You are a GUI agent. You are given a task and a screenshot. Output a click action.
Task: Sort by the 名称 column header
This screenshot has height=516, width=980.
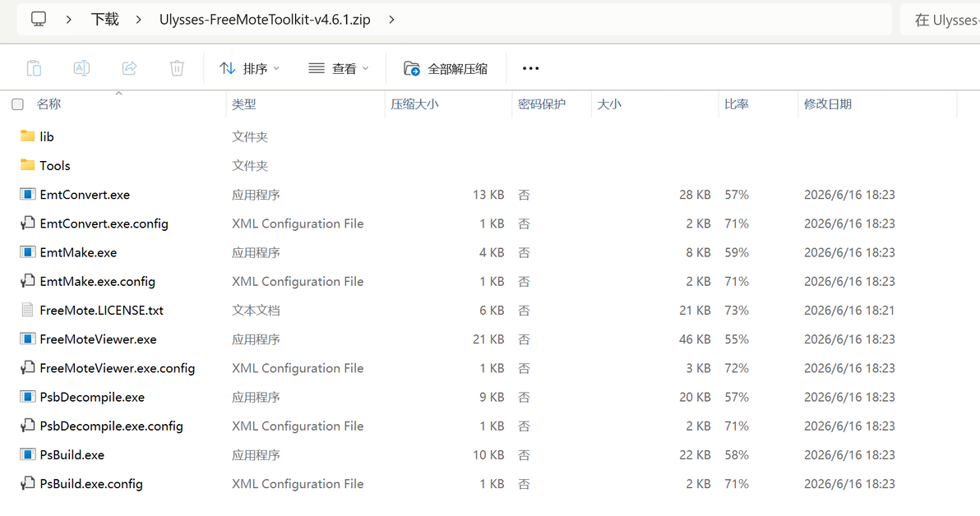pos(49,104)
